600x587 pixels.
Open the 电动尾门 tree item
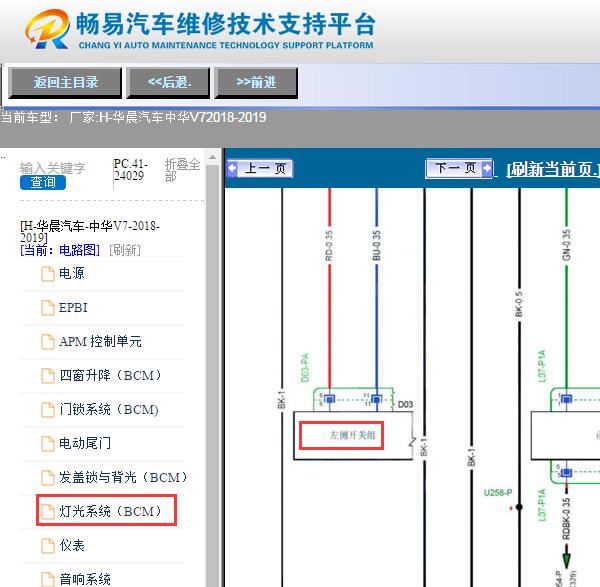85,443
